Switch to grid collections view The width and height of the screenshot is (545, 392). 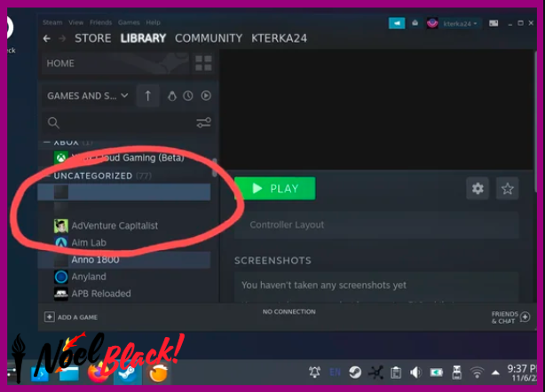(203, 63)
